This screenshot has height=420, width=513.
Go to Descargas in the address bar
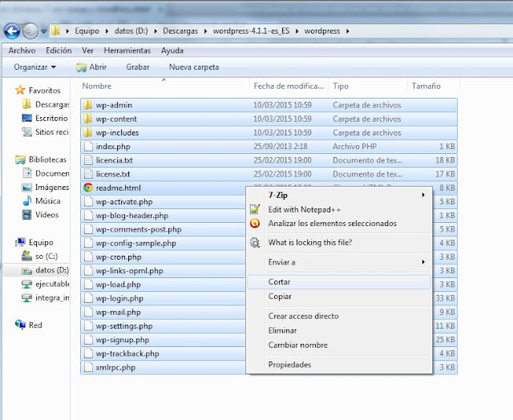tap(180, 31)
